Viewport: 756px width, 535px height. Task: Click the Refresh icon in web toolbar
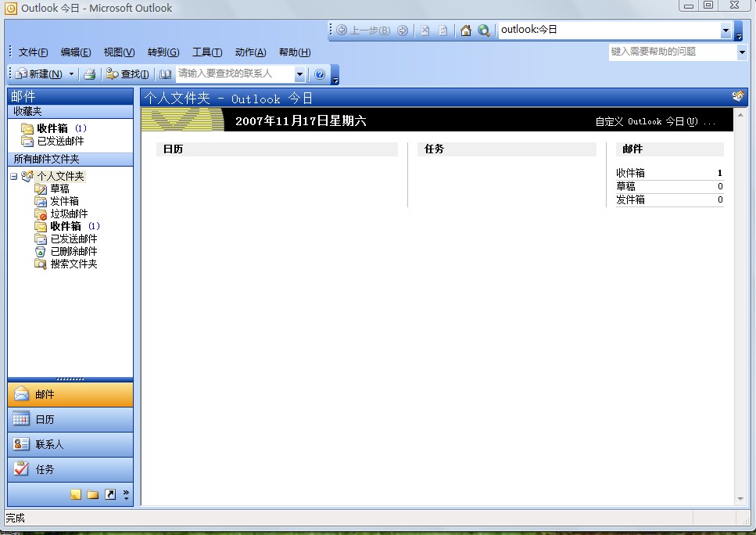click(442, 31)
